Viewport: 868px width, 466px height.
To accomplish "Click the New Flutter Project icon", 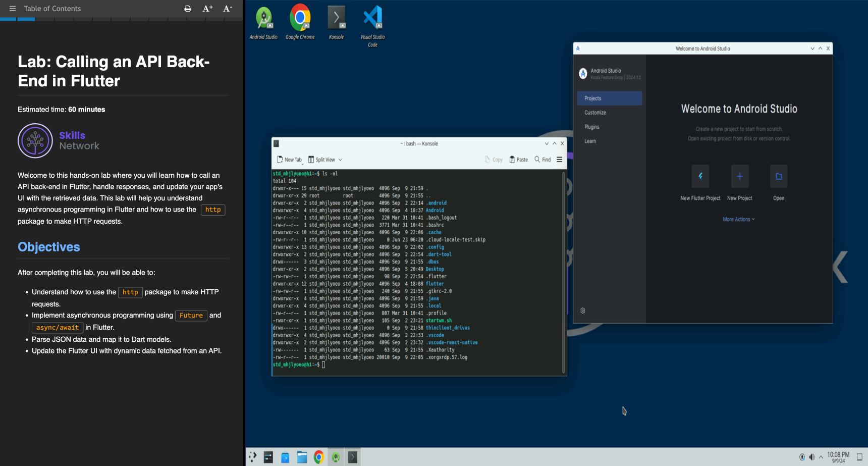I will click(x=700, y=176).
